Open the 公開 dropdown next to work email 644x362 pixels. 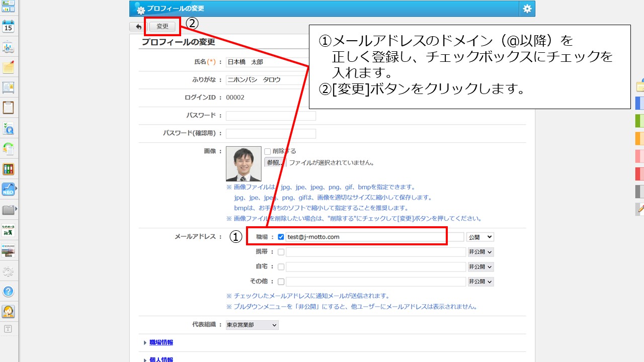click(480, 236)
